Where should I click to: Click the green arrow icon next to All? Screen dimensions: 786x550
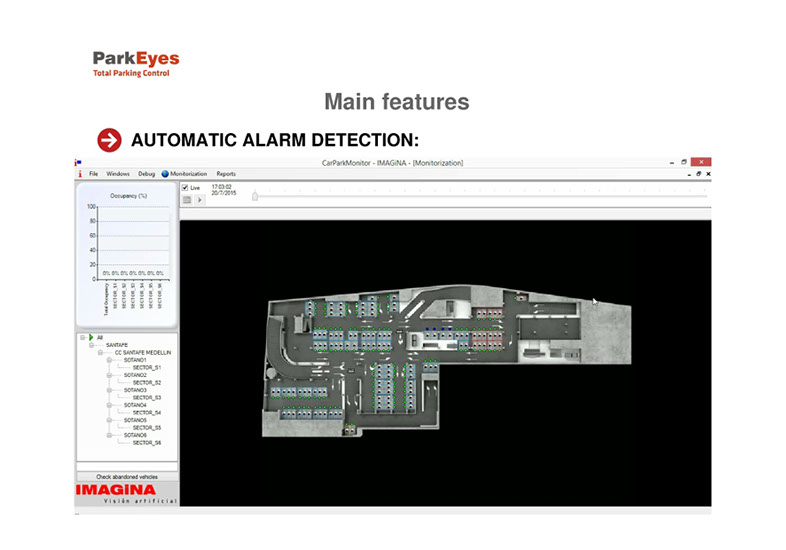click(x=90, y=337)
